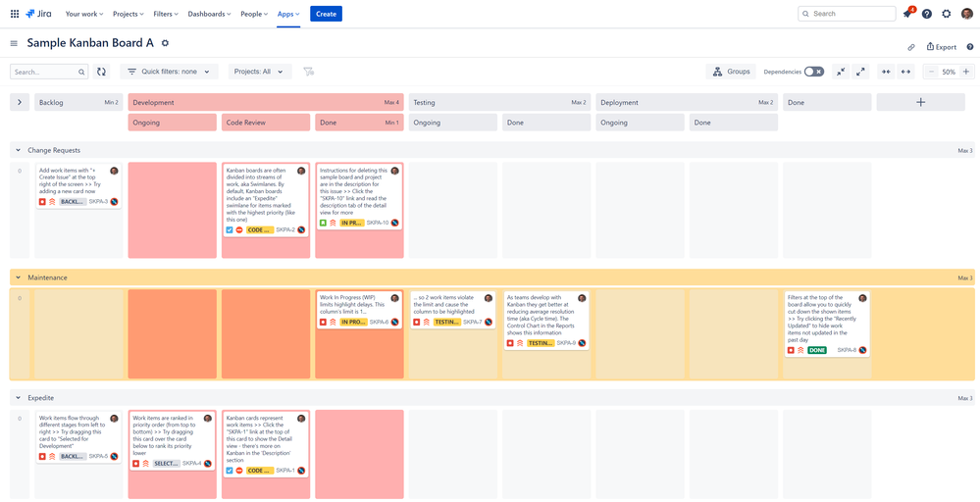This screenshot has height=502, width=980.
Task: Toggle the Dependencies switch
Action: [814, 72]
